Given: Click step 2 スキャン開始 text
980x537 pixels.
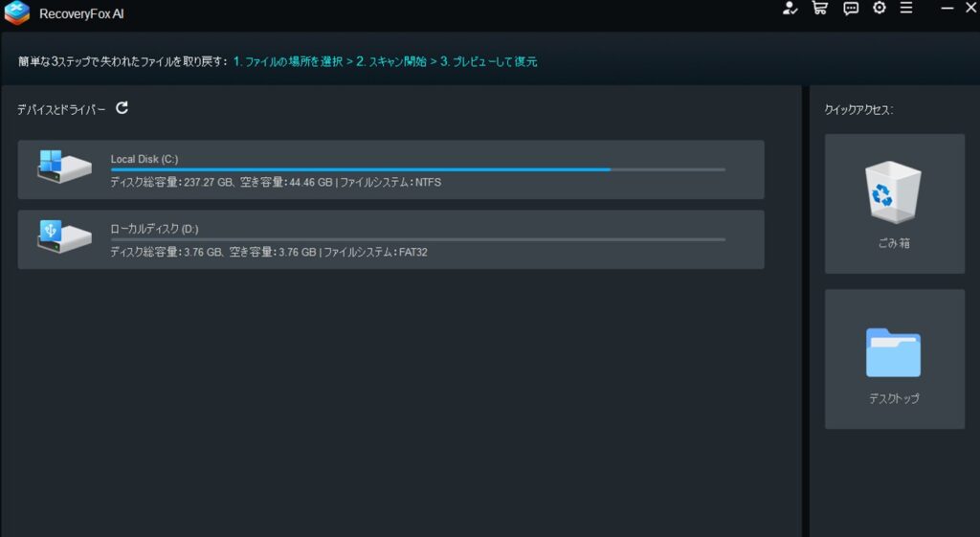Looking at the screenshot, I should [391, 61].
